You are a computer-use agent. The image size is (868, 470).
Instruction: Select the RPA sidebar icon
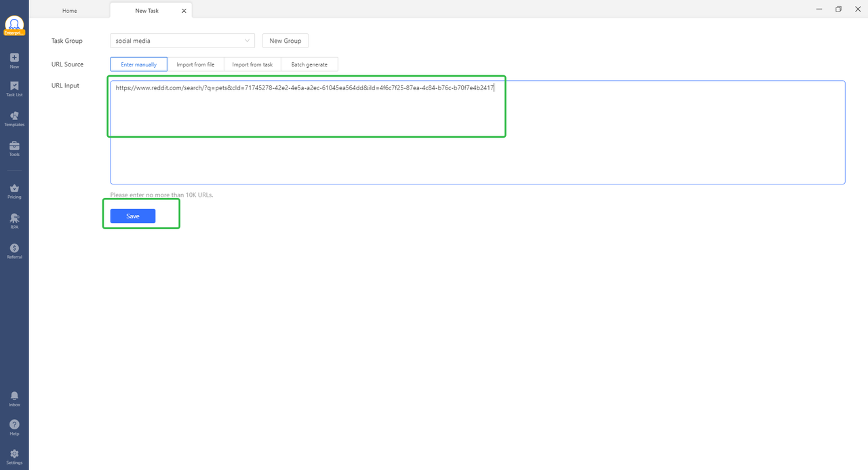14,221
